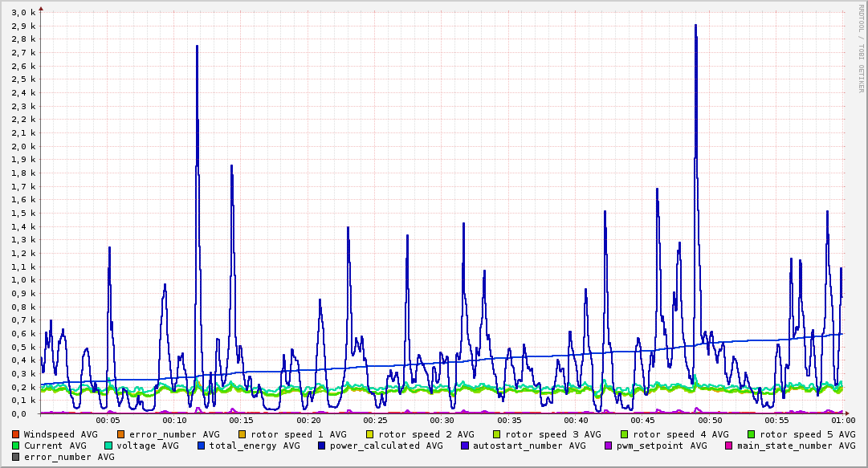The image size is (868, 468).
Task: Click the pink main_state_number AVG swatch
Action: click(x=729, y=446)
